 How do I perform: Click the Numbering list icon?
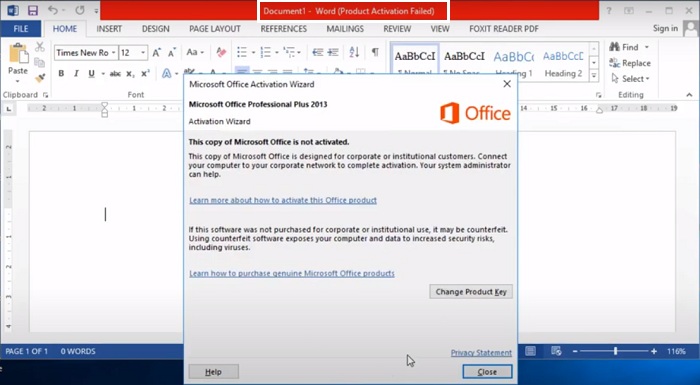[x=266, y=53]
